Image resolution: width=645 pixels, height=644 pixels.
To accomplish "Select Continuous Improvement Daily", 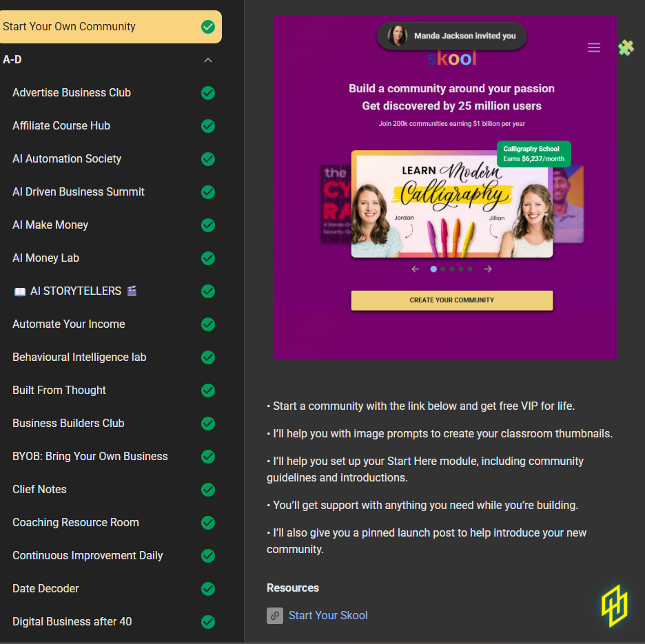I will point(88,556).
